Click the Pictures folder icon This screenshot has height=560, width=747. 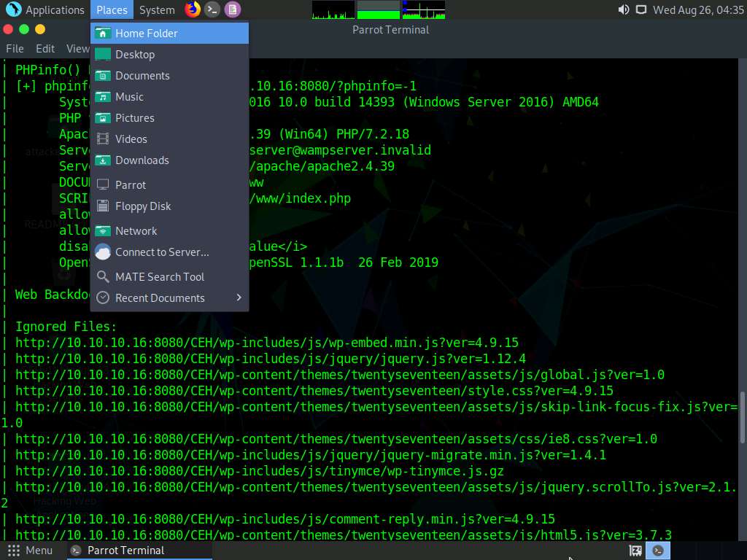(102, 118)
